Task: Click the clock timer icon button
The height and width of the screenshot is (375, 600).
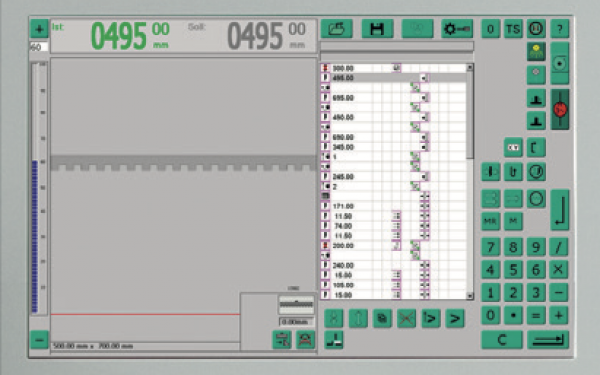Action: 536,171
